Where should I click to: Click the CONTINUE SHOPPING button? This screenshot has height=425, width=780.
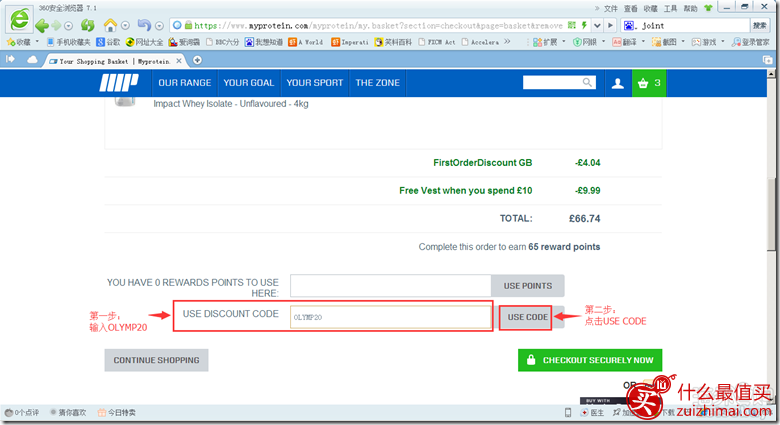(156, 360)
